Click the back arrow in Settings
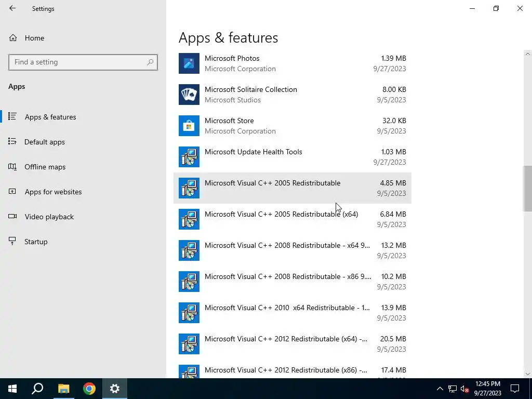532x399 pixels. [12, 8]
